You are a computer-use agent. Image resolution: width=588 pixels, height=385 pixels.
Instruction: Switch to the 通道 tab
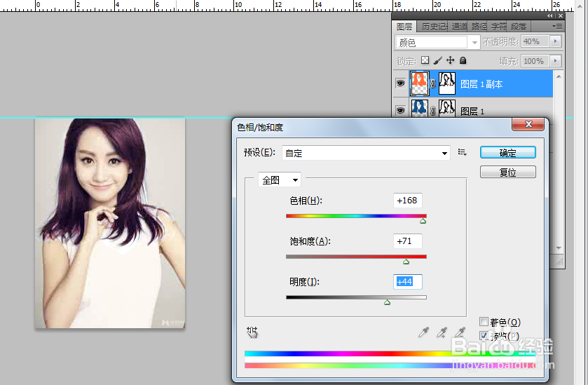[x=459, y=26]
